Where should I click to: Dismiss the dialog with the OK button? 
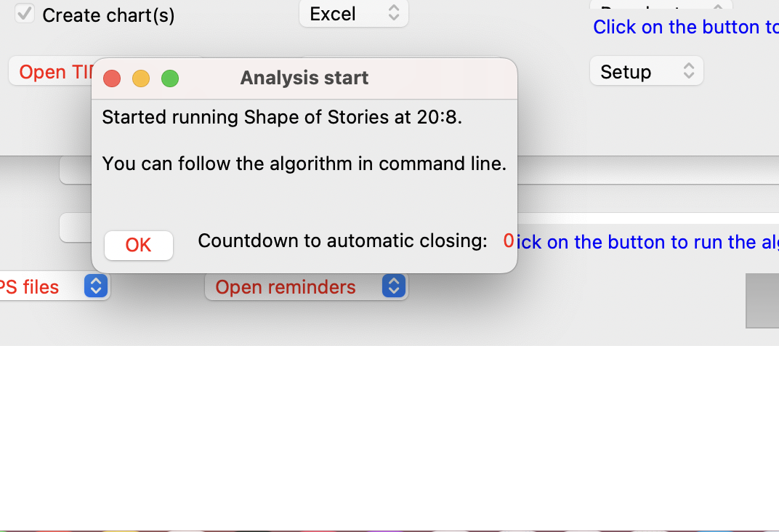(x=139, y=245)
